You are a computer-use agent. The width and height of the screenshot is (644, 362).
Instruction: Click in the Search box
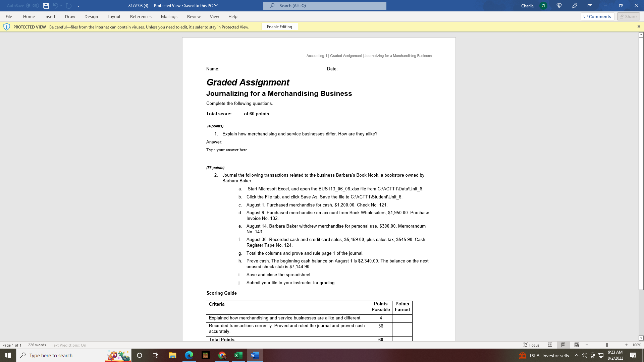click(324, 6)
